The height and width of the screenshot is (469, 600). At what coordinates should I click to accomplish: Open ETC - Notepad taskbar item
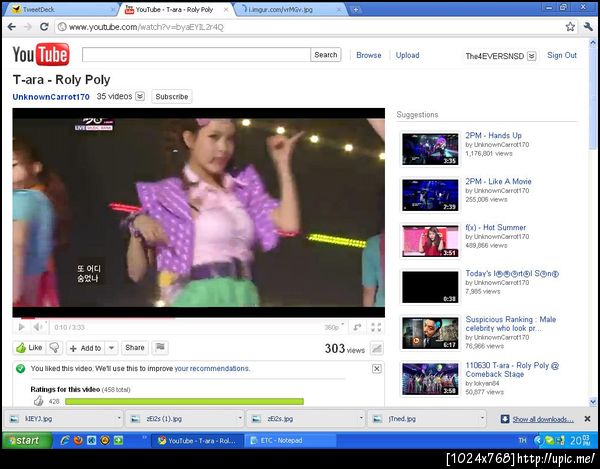click(290, 440)
